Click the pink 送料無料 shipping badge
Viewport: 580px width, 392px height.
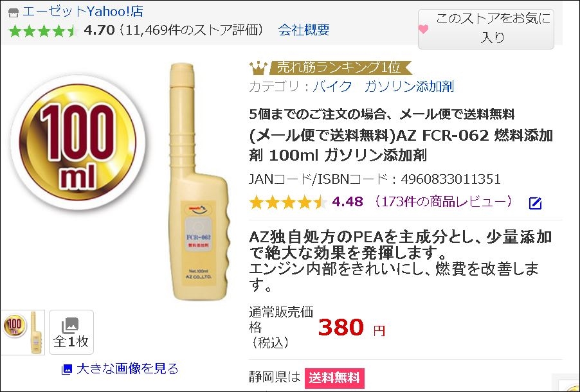point(334,378)
